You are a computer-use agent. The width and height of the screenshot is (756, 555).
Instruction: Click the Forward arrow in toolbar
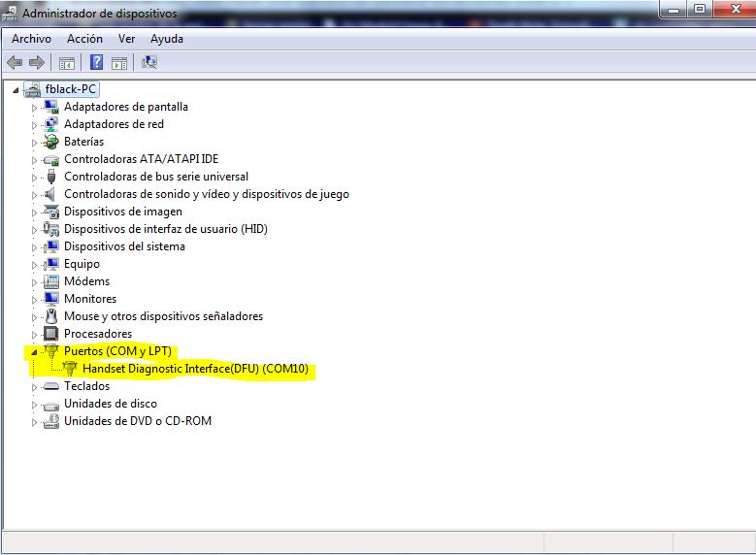(x=37, y=63)
